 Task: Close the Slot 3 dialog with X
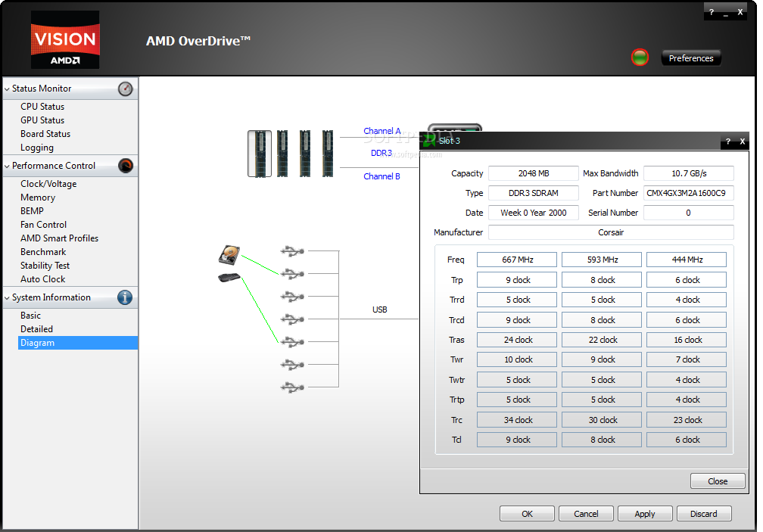(x=742, y=142)
